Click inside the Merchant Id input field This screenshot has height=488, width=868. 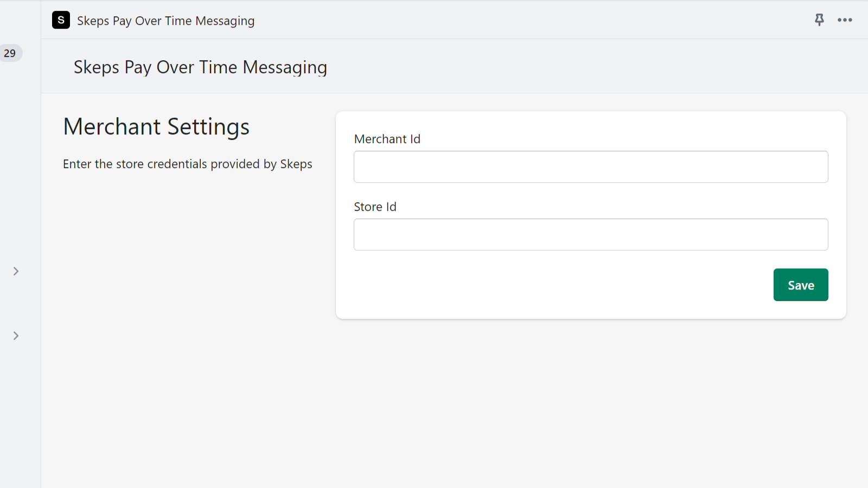(x=591, y=166)
